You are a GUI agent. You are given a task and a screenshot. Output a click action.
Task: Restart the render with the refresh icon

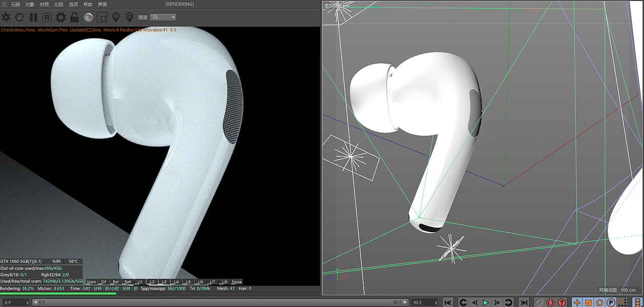coord(19,17)
